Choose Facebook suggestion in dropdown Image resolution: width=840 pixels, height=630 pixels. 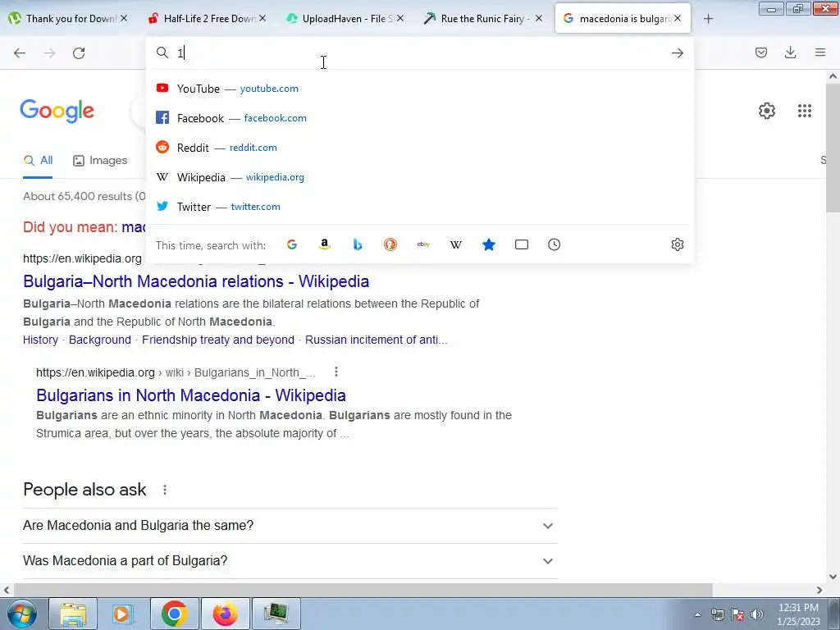click(420, 118)
